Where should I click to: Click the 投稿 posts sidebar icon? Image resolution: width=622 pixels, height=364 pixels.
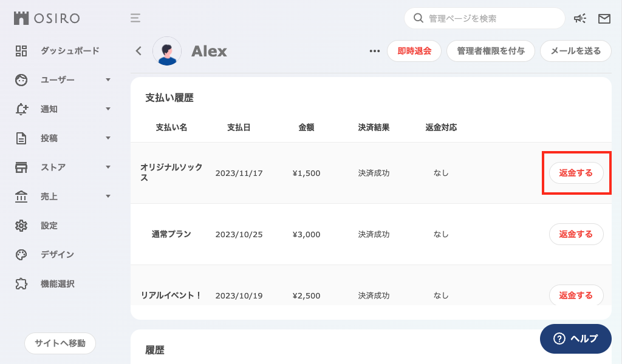click(21, 138)
